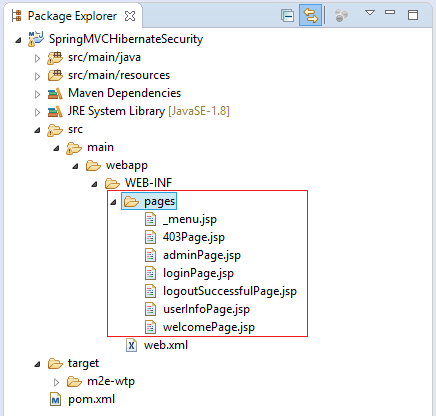
Task: Select welcomePage.jsp file
Action: [x=209, y=327]
